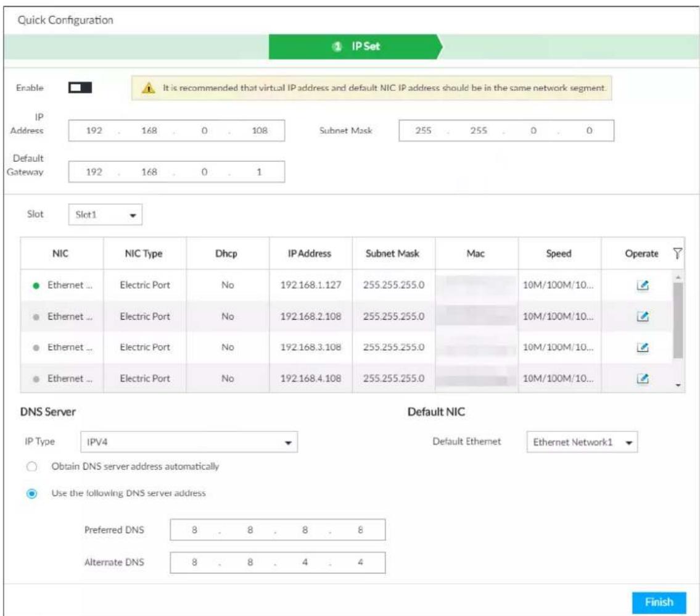
Task: Edit the NIC with IP 192.168.3.108
Action: [643, 347]
